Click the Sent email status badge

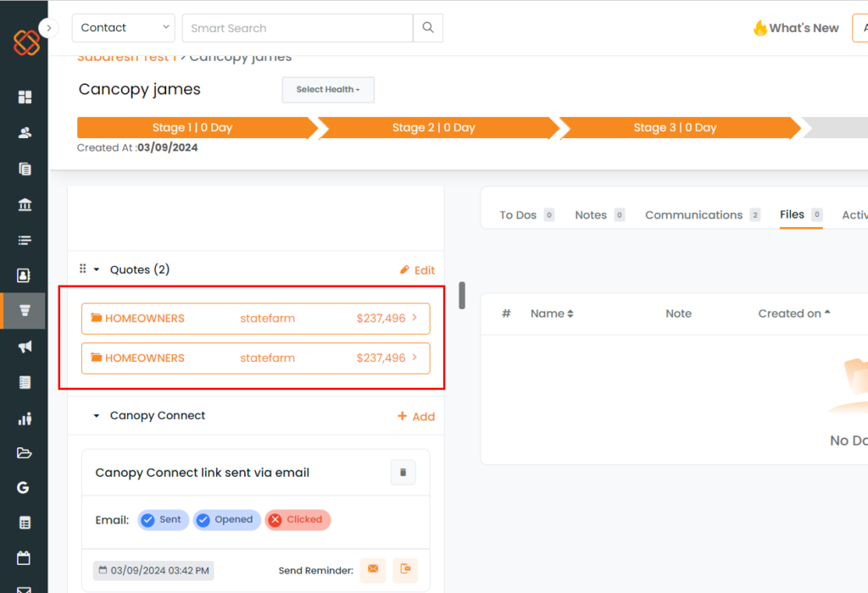point(164,520)
